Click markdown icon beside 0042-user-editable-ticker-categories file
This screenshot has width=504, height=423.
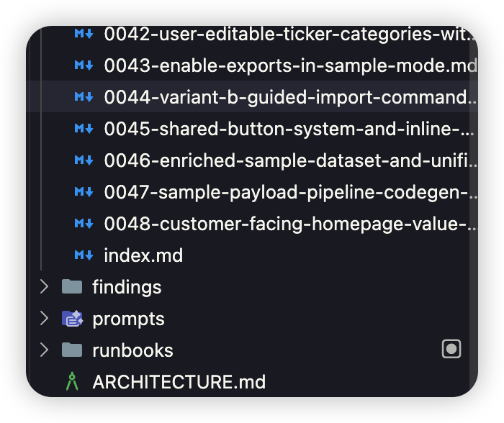[84, 34]
